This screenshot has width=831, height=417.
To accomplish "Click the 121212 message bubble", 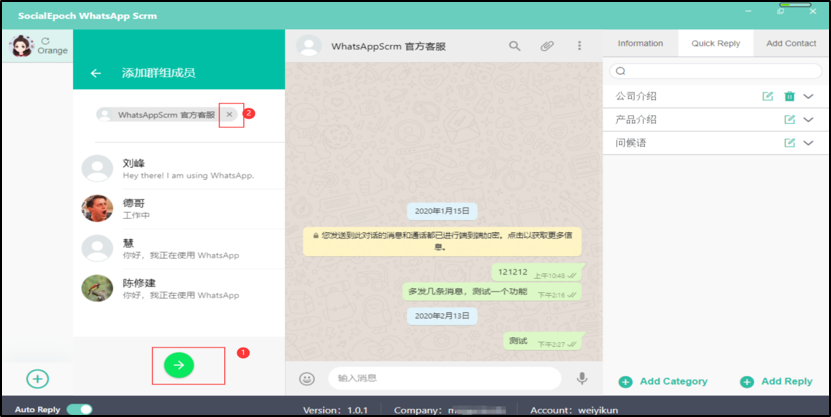I will 536,272.
